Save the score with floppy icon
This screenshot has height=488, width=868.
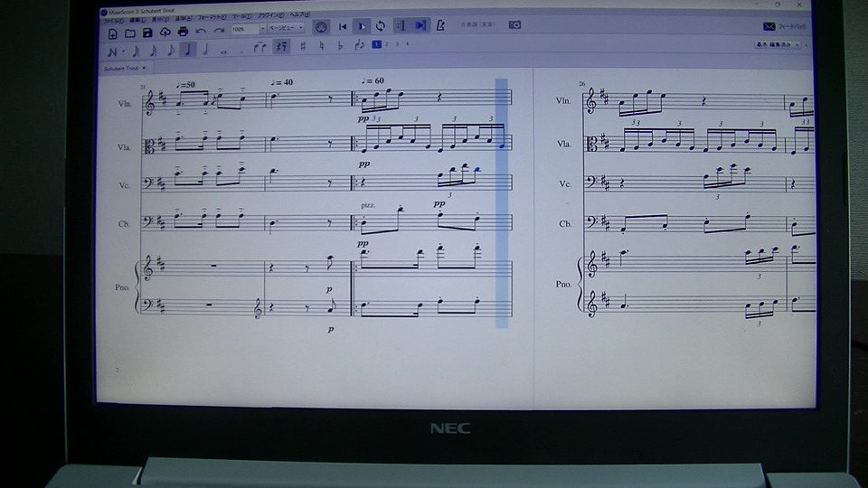[147, 33]
